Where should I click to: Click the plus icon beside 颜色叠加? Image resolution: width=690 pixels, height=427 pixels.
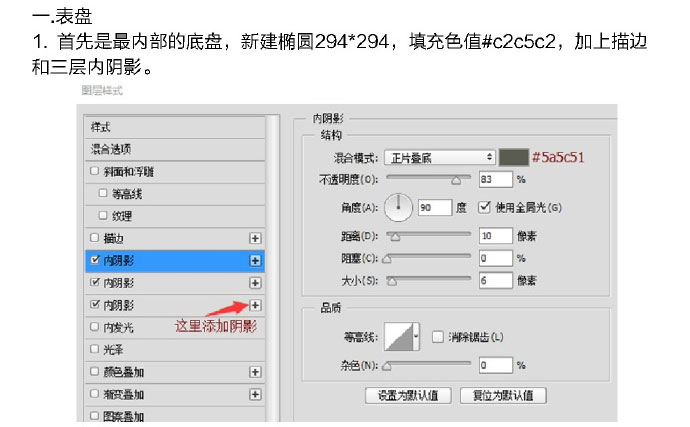[x=255, y=372]
